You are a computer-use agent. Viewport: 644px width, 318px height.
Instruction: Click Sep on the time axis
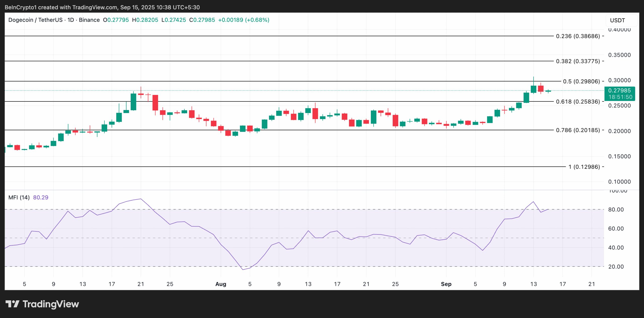point(447,284)
